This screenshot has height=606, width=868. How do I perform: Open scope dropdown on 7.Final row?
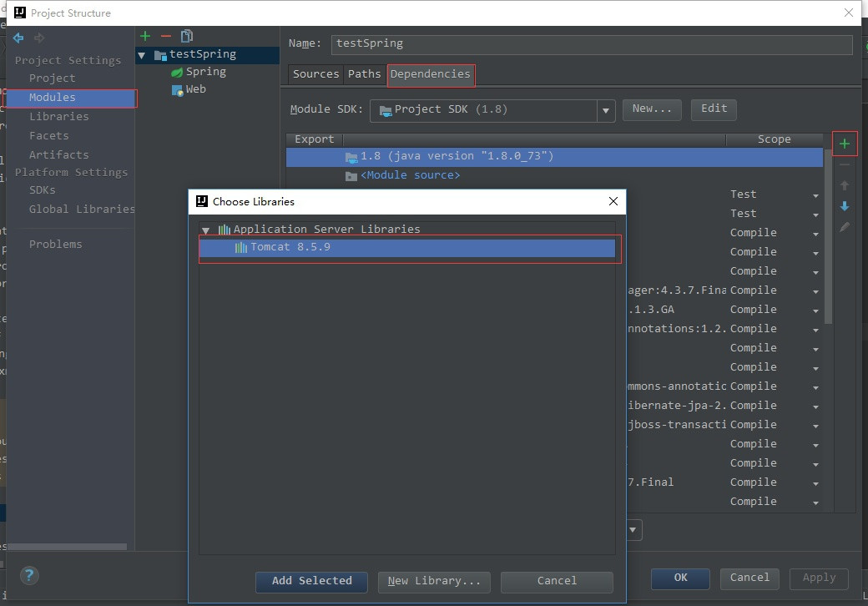click(x=815, y=483)
